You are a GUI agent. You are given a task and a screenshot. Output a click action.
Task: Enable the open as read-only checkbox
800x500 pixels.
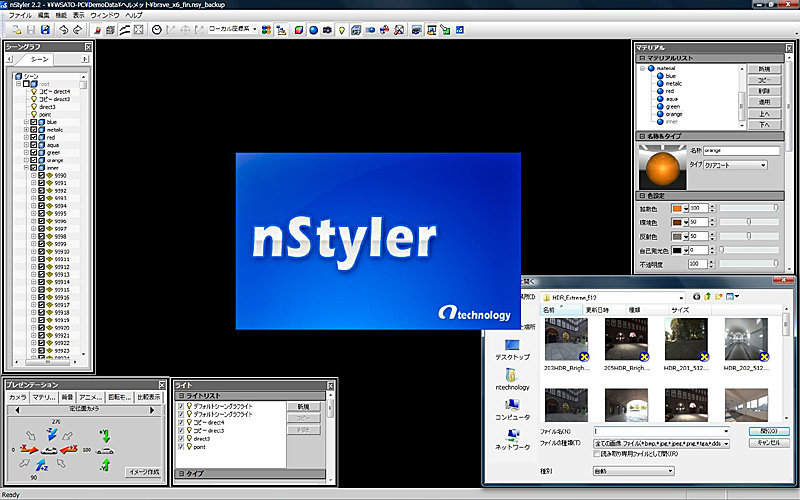(597, 453)
